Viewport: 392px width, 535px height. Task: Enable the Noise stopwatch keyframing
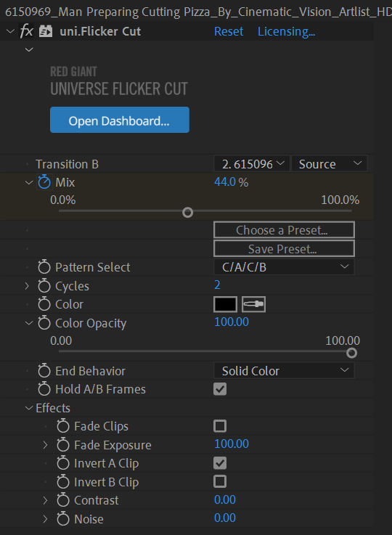tap(63, 518)
